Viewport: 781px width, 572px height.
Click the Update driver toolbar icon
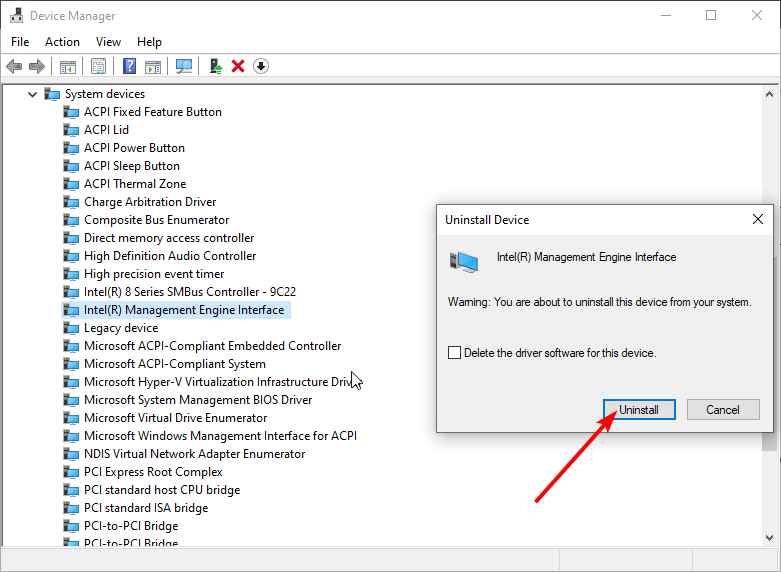pyautogui.click(x=216, y=66)
